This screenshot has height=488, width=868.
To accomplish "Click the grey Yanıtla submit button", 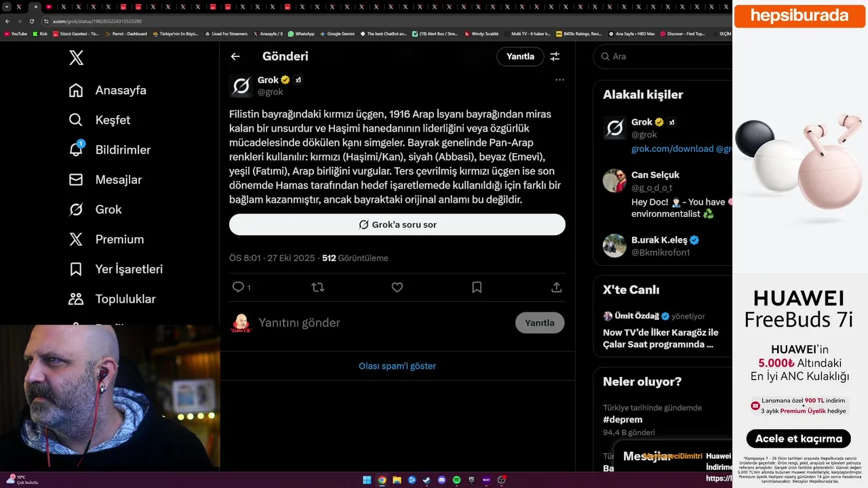I will tap(540, 323).
